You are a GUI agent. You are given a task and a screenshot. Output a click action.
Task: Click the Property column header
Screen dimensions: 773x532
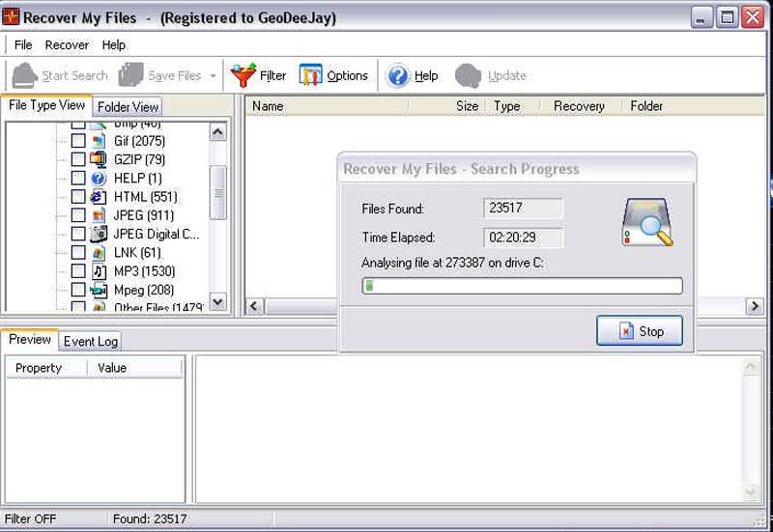[46, 368]
